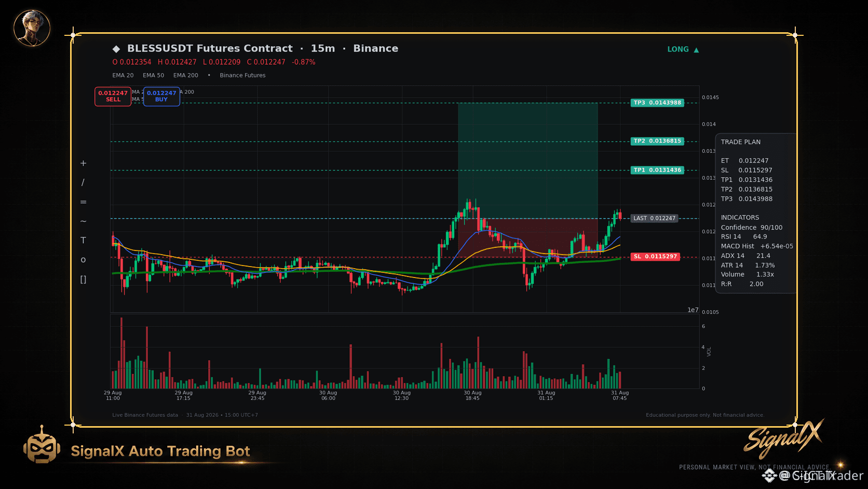Click the 0.0145 price axis label
Viewport: 868px width, 489px height.
point(710,98)
